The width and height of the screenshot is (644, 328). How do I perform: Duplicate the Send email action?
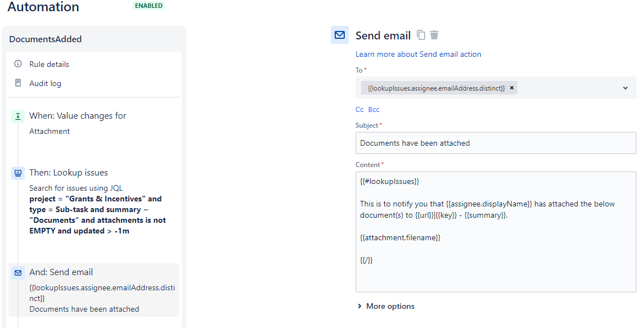click(421, 35)
